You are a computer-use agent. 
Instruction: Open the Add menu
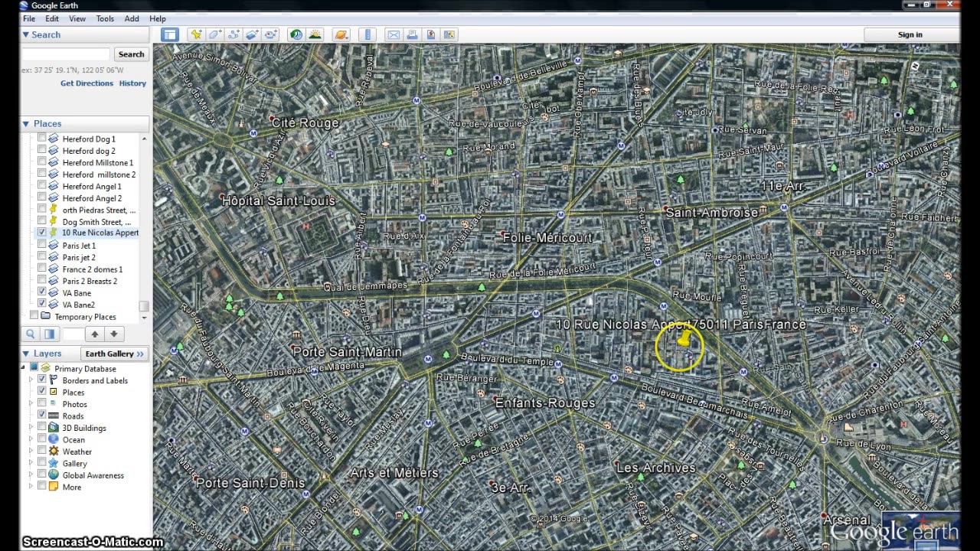(132, 18)
